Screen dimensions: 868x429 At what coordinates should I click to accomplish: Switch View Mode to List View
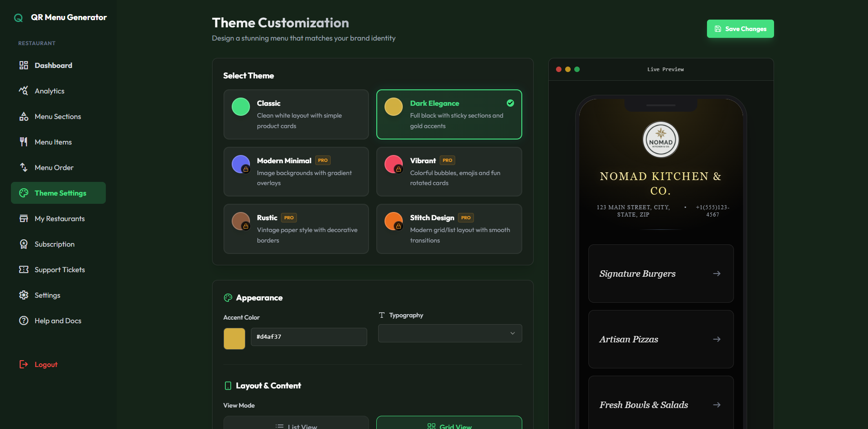[x=296, y=424]
